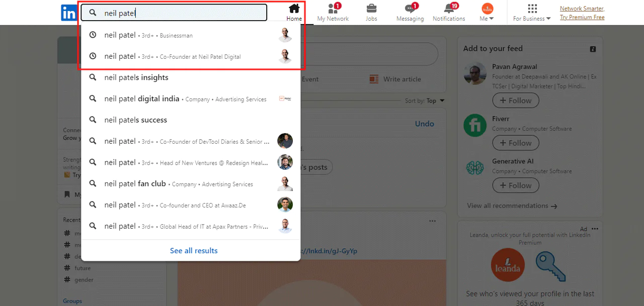The height and width of the screenshot is (306, 644).
Task: Click in the search box with neil patel
Action: 174,13
